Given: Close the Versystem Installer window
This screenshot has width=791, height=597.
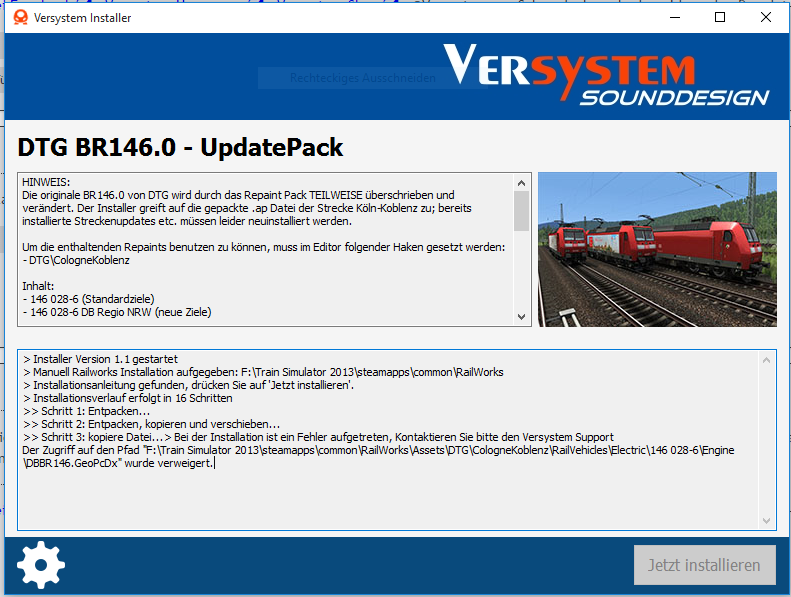Looking at the screenshot, I should tap(765, 18).
